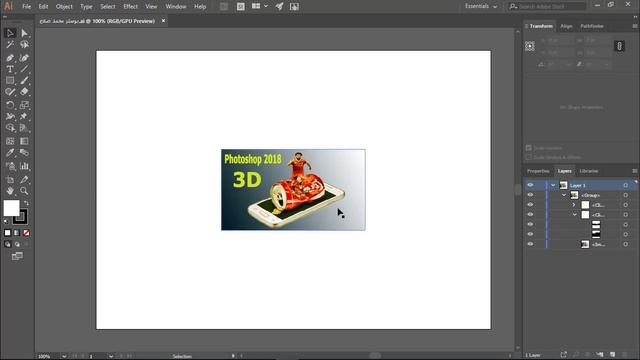The height and width of the screenshot is (360, 640).
Task: Click the GPU performance rocket icon
Action: [x=280, y=7]
